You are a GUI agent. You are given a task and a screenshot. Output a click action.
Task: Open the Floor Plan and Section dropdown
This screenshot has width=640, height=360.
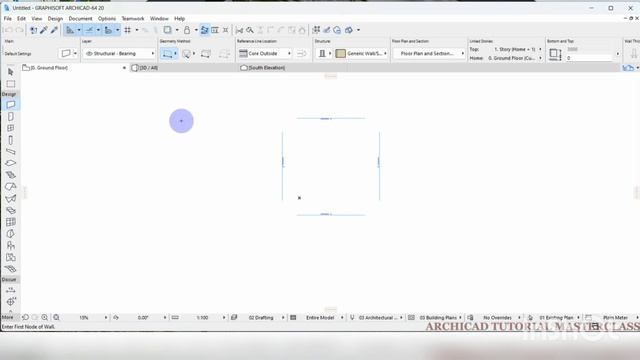click(429, 53)
